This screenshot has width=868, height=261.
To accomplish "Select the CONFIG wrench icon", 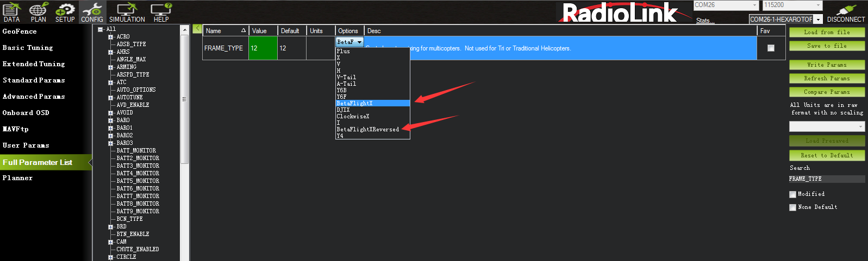I will tap(92, 12).
